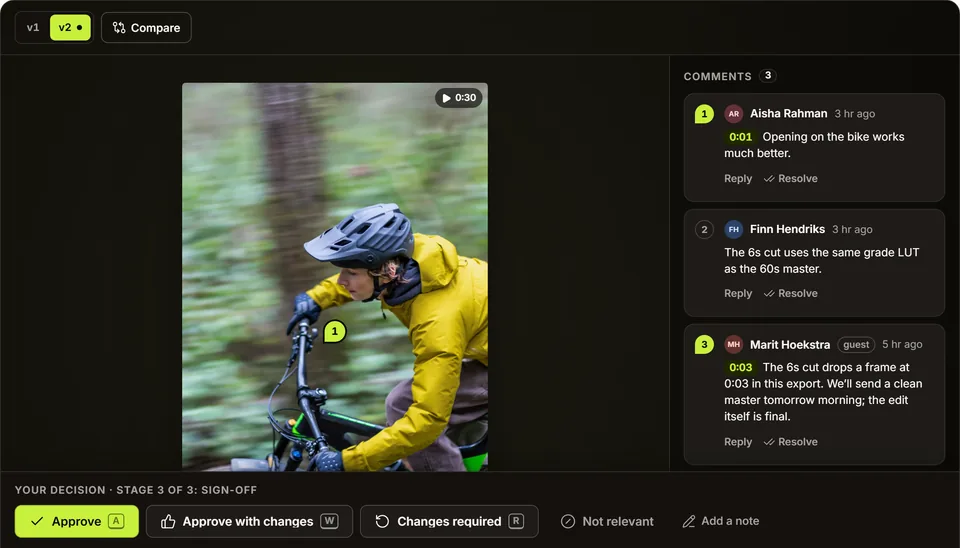960x548 pixels.
Task: Click the resolve checkmark icon on Finn's comment
Action: [x=769, y=294]
